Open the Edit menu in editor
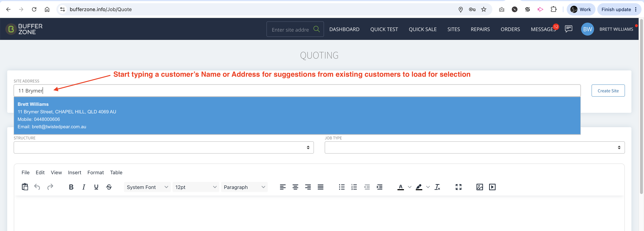Screen dimensions: 644x231 coord(40,172)
